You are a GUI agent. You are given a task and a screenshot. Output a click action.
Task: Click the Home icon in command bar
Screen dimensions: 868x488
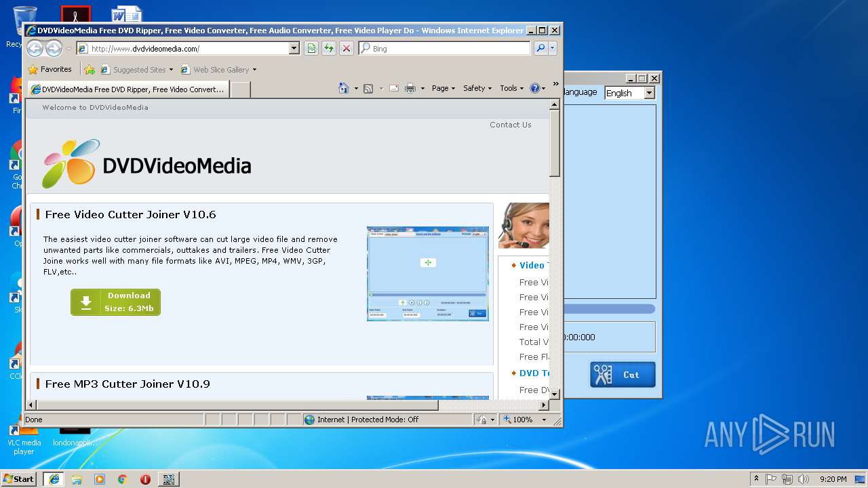[x=344, y=88]
